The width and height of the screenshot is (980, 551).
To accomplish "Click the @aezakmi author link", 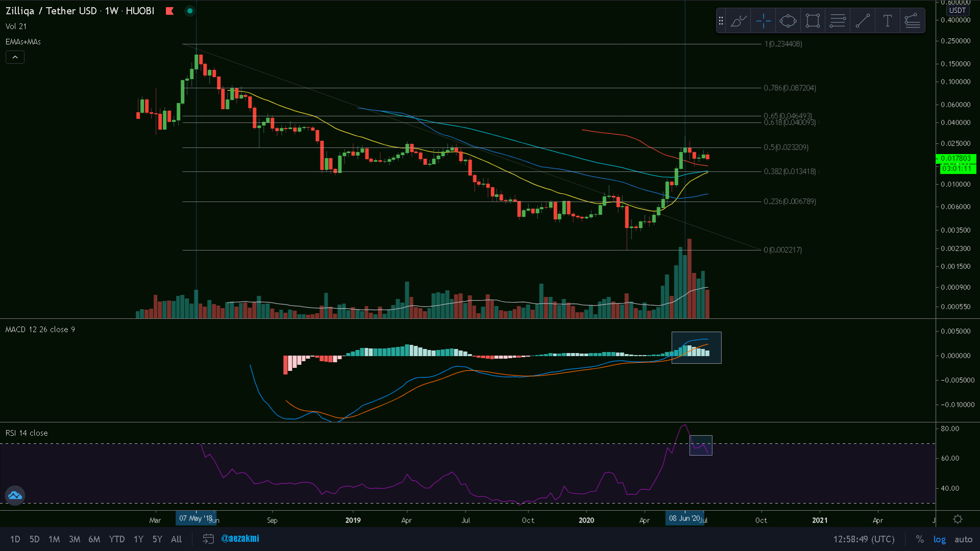I will (x=240, y=539).
